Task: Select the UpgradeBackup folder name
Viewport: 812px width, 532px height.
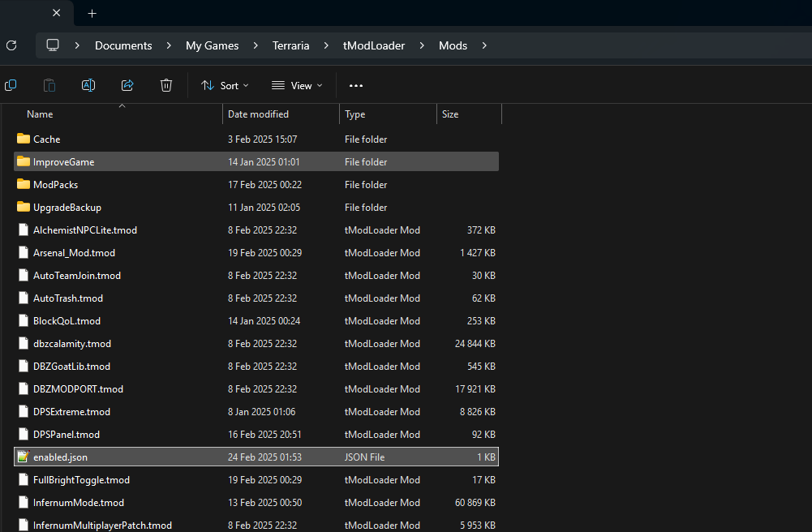Action: click(67, 208)
